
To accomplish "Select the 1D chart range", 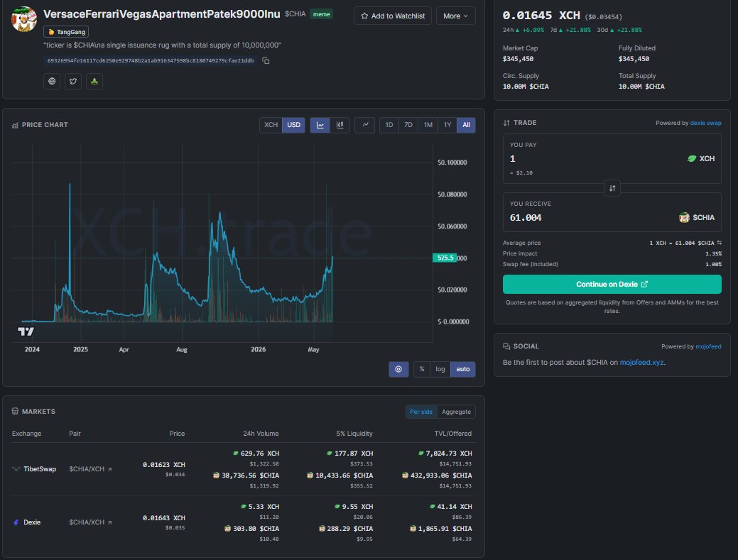I will pos(389,125).
